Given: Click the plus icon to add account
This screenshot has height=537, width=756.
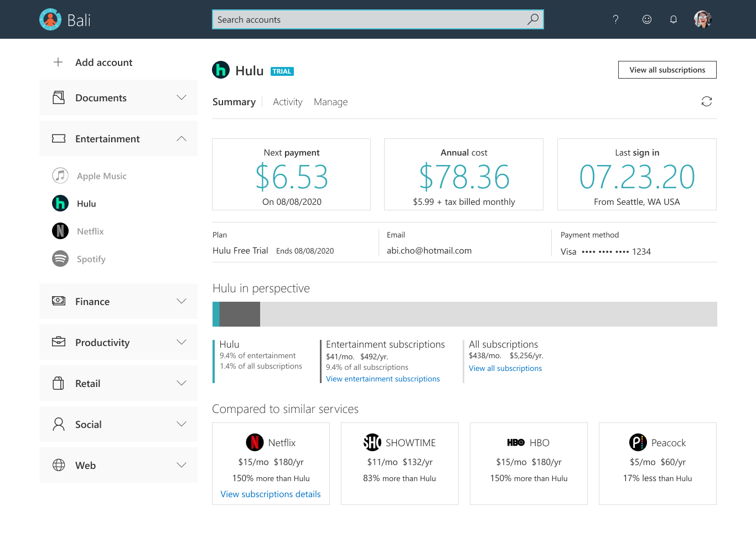Looking at the screenshot, I should (58, 62).
